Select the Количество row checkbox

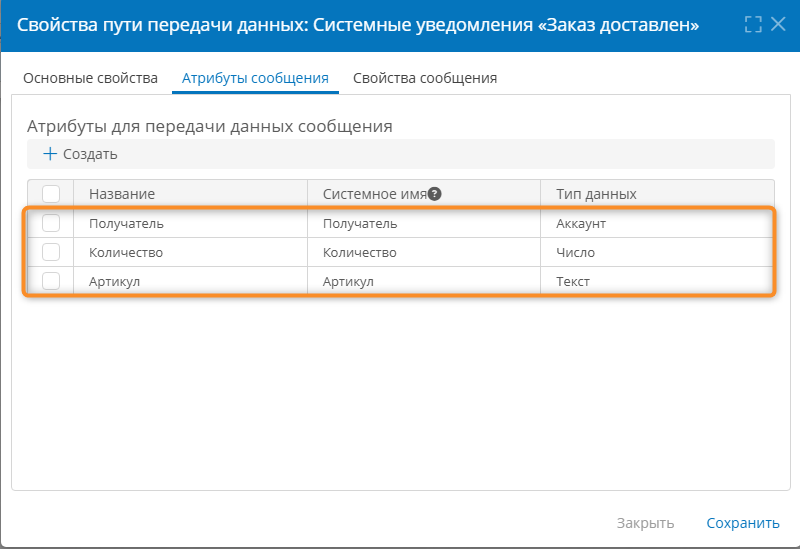tap(51, 252)
